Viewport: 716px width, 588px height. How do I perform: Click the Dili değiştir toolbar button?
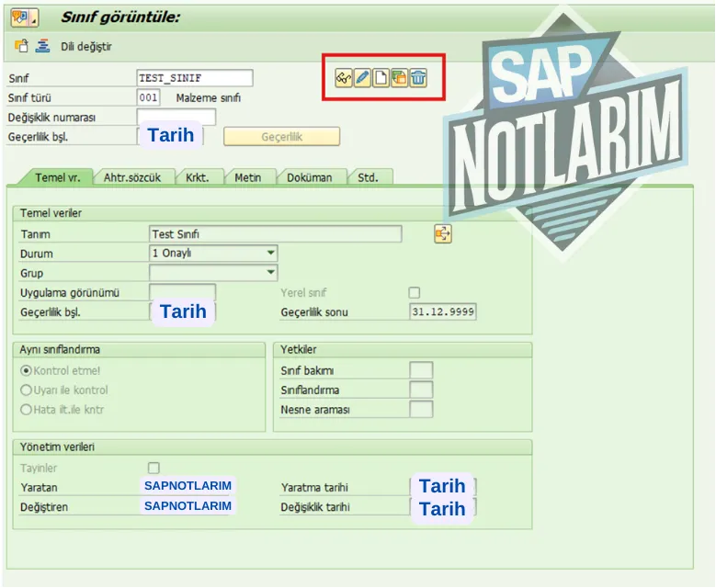85,47
